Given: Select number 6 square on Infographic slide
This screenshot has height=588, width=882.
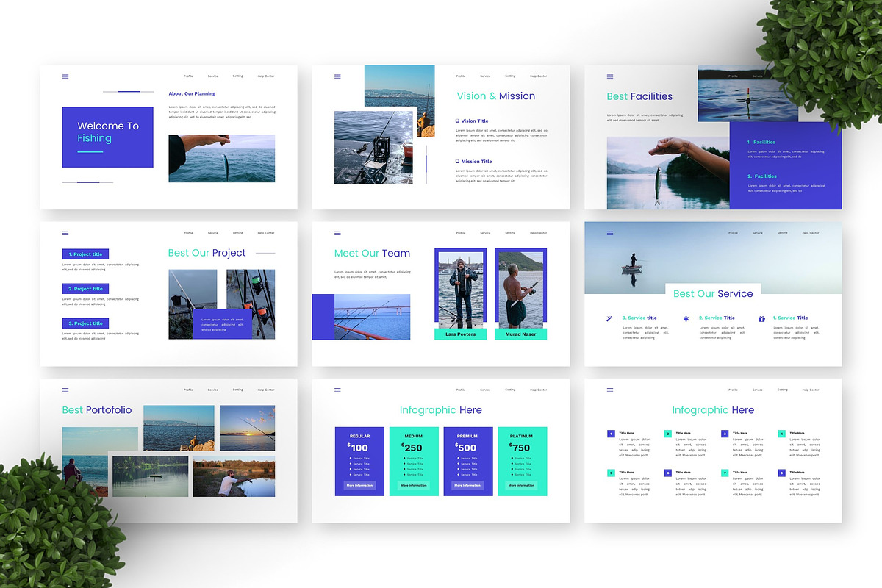Looking at the screenshot, I should coord(668,473).
